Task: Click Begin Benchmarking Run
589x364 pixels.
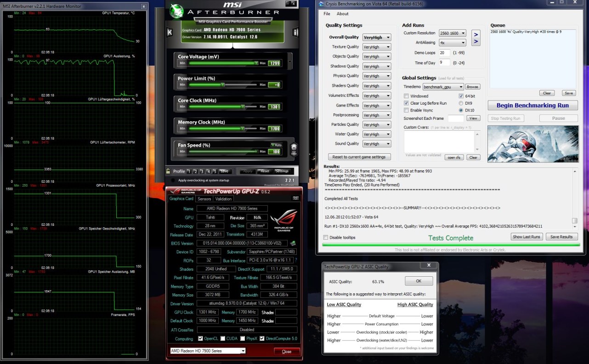Action: pyautogui.click(x=532, y=105)
